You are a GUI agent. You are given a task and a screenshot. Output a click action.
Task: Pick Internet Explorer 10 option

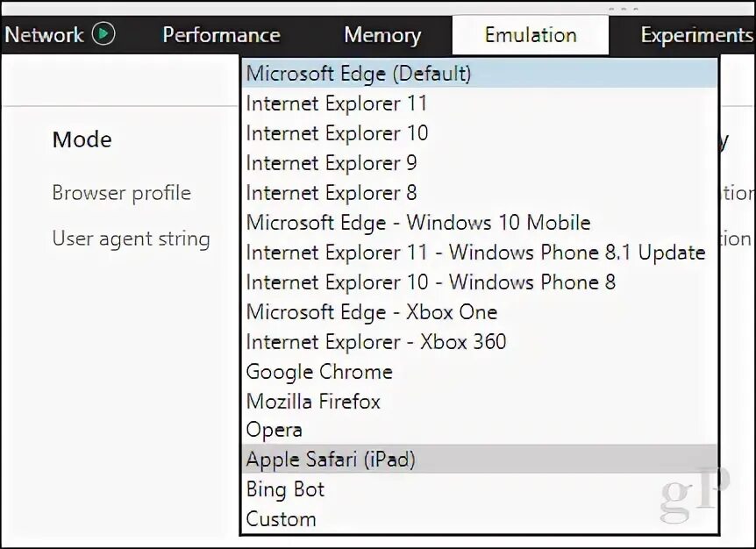point(480,133)
